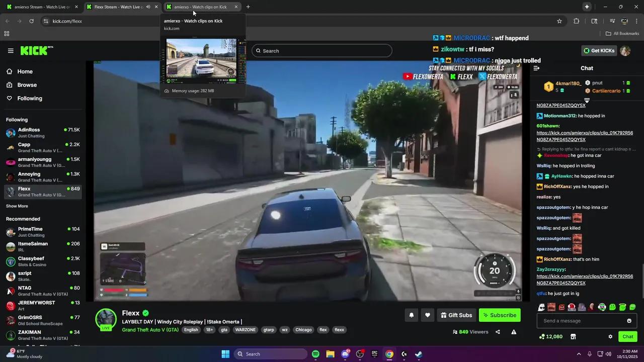Open the emote picker smiley icon

(x=629, y=321)
